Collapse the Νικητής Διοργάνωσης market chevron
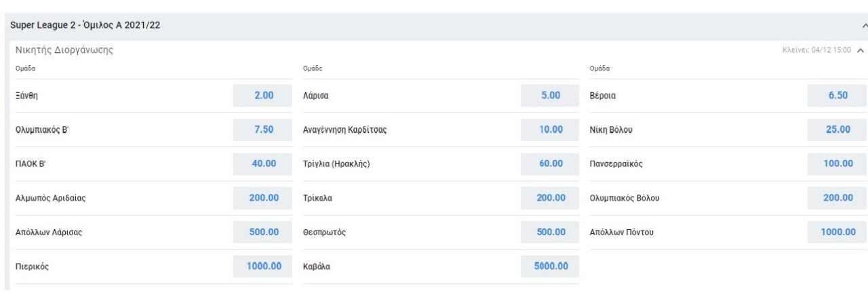The width and height of the screenshot is (868, 303). [860, 50]
